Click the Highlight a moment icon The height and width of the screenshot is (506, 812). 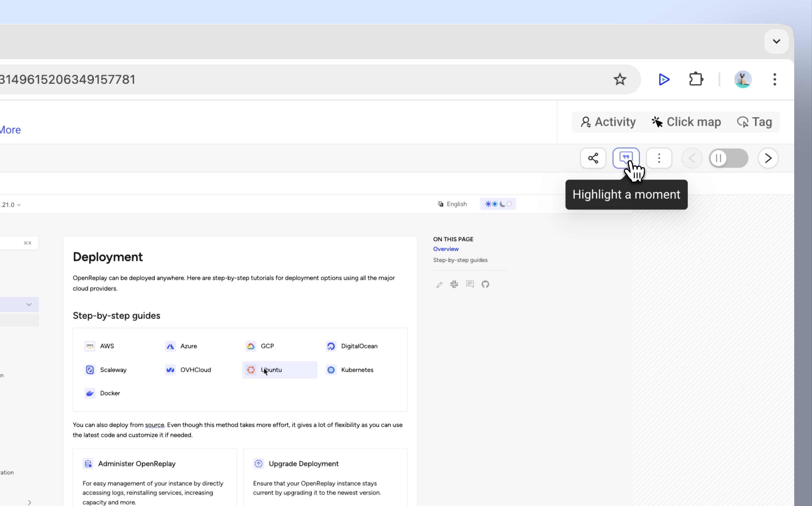tap(626, 157)
